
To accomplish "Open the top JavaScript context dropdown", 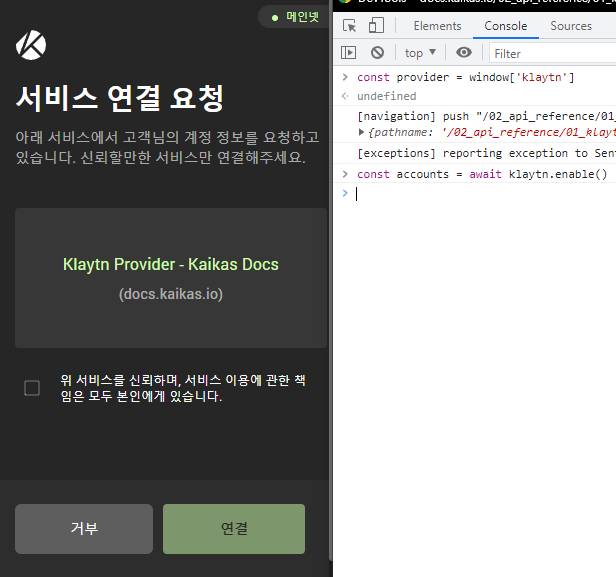I will coord(420,53).
